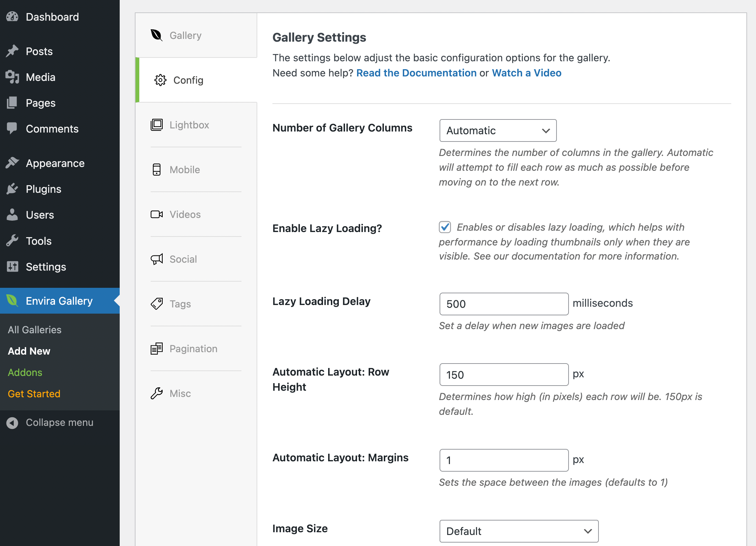Viewport: 756px width, 546px height.
Task: Uncheck Enable Lazy Loading checkbox
Action: [445, 227]
